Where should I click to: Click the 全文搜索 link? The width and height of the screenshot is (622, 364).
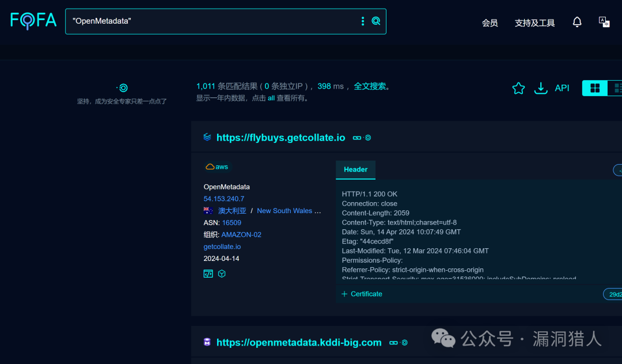point(370,86)
